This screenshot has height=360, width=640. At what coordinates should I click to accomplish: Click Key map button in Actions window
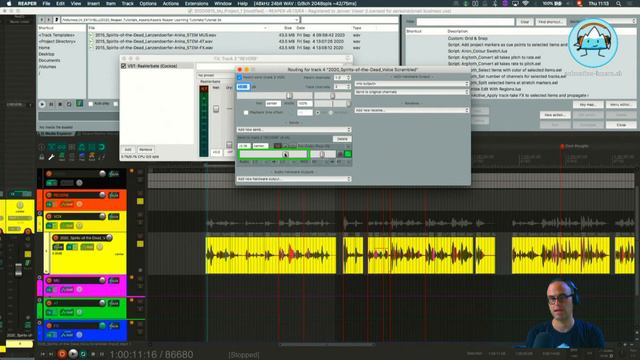[588, 105]
